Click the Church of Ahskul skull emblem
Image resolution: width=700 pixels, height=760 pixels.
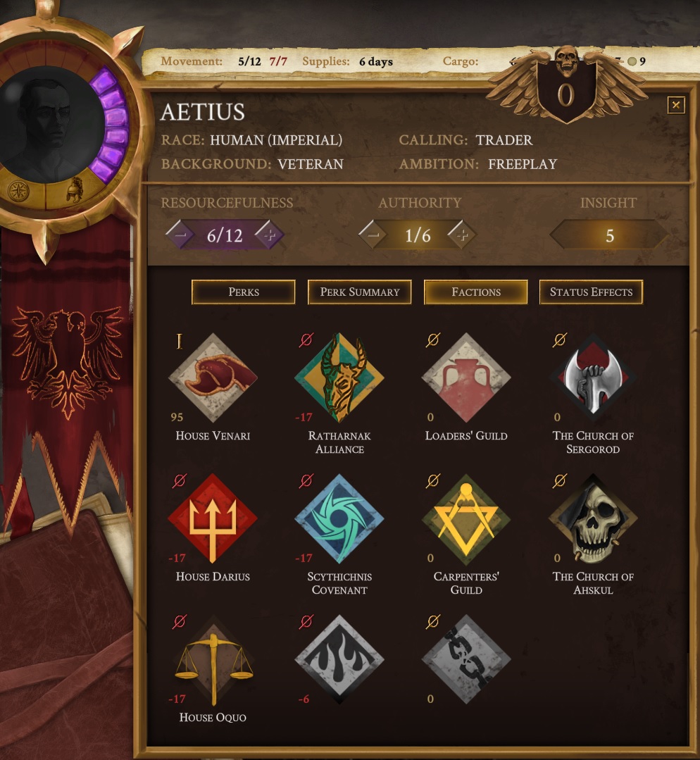(x=593, y=518)
